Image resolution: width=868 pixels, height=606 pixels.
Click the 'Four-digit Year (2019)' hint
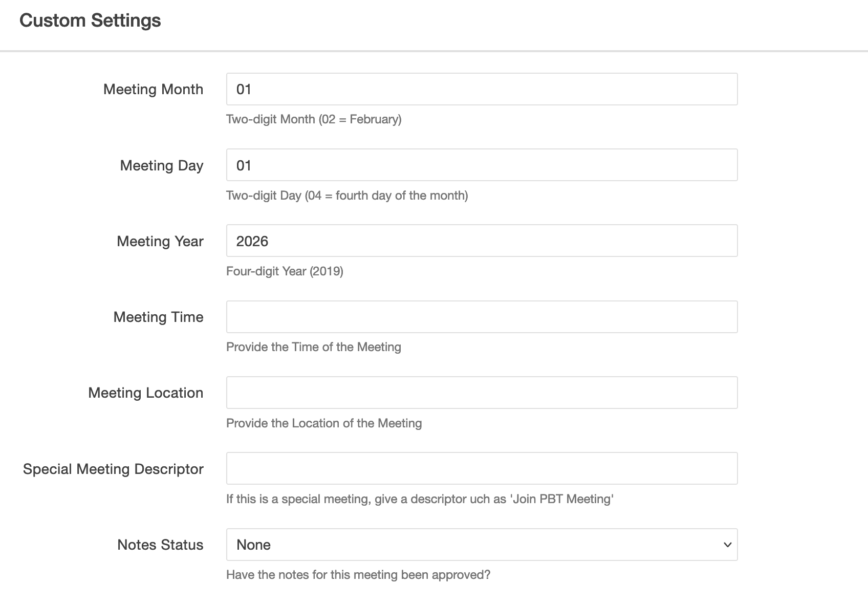[x=285, y=271]
